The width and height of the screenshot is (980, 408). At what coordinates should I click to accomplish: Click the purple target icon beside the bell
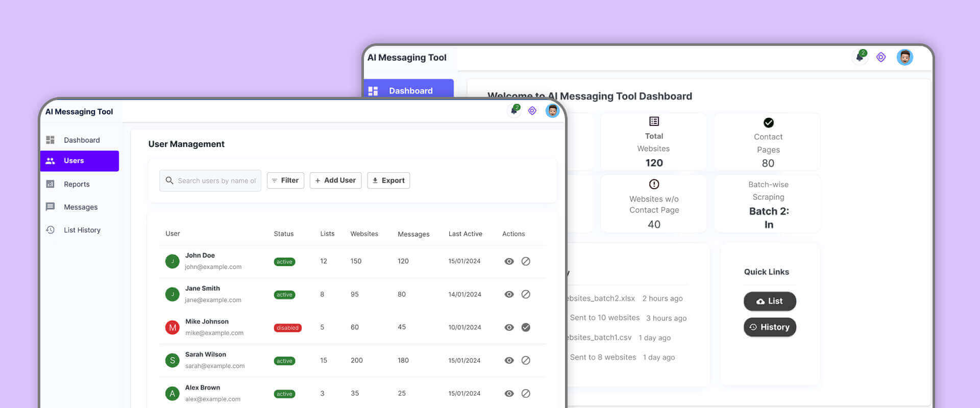pos(532,111)
